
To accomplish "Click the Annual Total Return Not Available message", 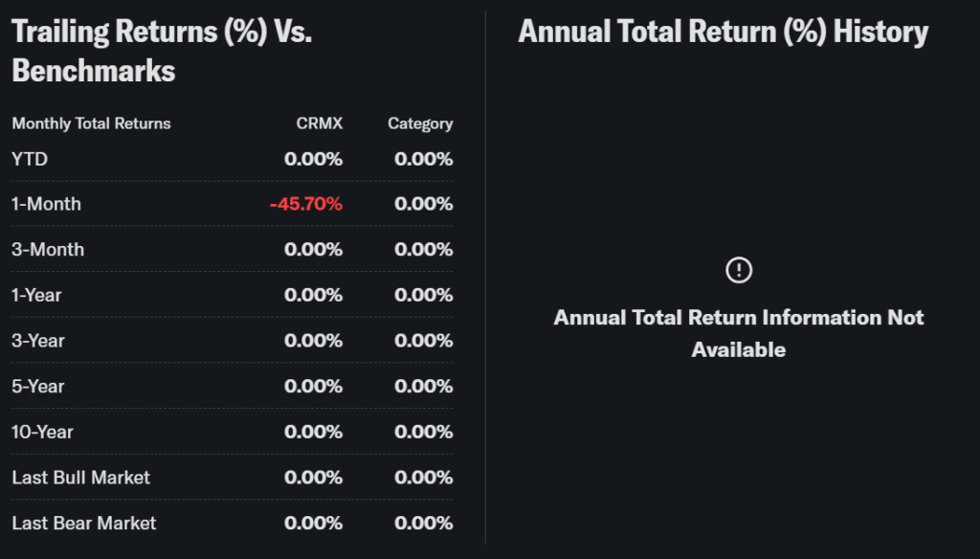I will coord(739,333).
